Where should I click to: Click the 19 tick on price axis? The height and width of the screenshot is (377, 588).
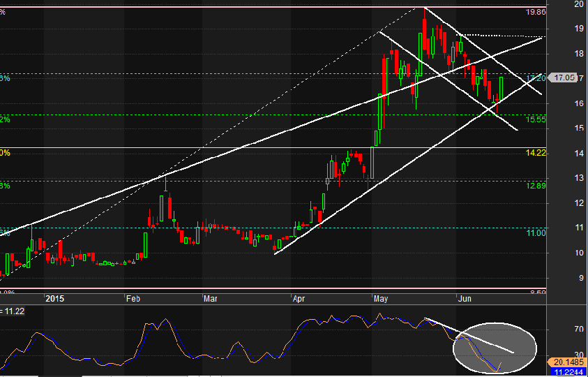point(580,29)
